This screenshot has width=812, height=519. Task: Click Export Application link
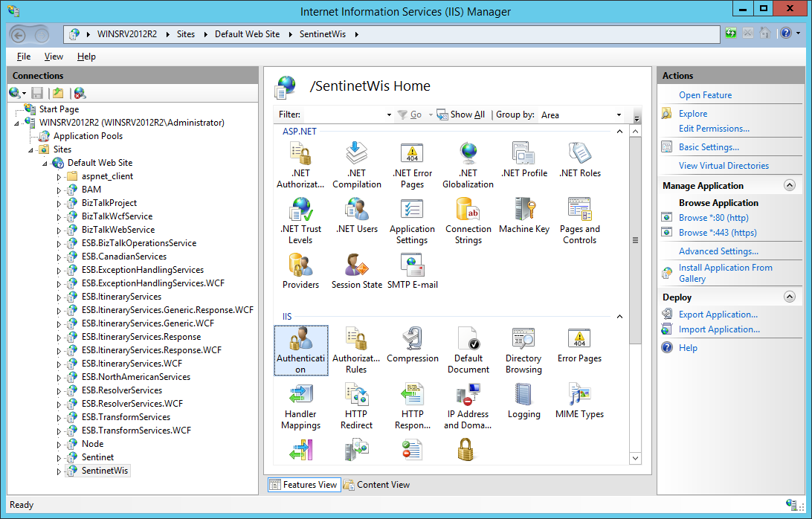click(x=718, y=315)
